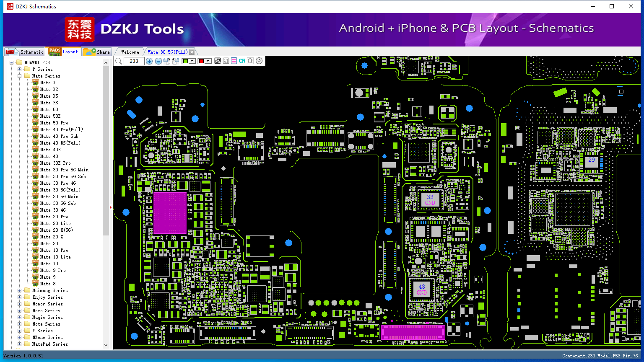The height and width of the screenshot is (362, 644).
Task: Expand the Honor Series folder
Action: pyautogui.click(x=19, y=304)
